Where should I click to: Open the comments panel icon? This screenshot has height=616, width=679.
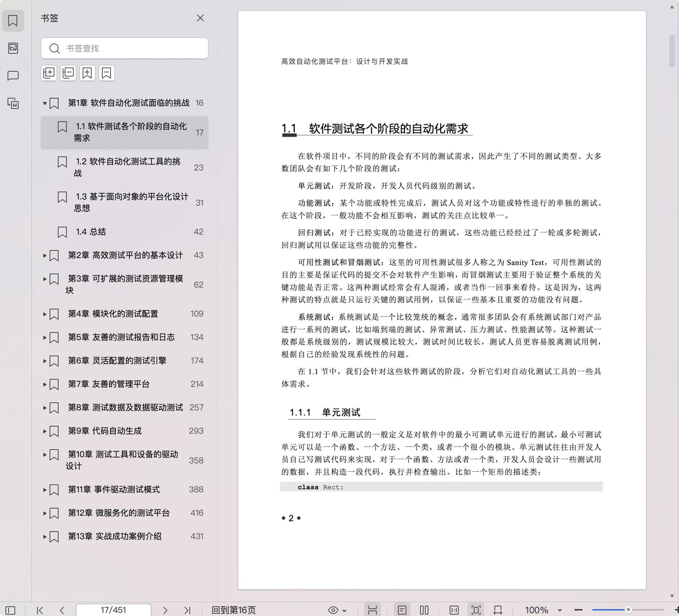click(13, 76)
